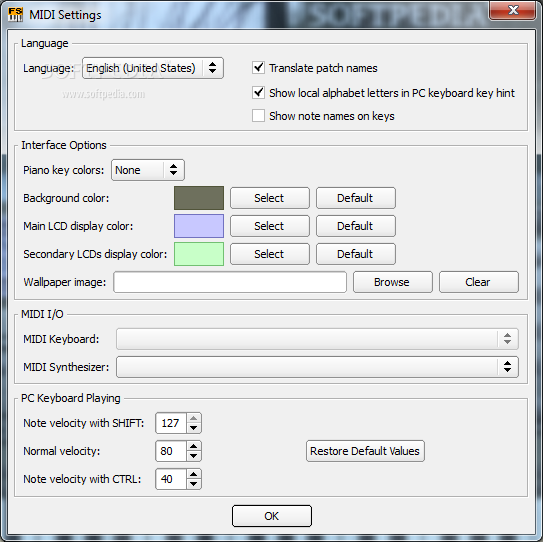
Task: Clear the wallpaper image
Action: click(x=479, y=282)
